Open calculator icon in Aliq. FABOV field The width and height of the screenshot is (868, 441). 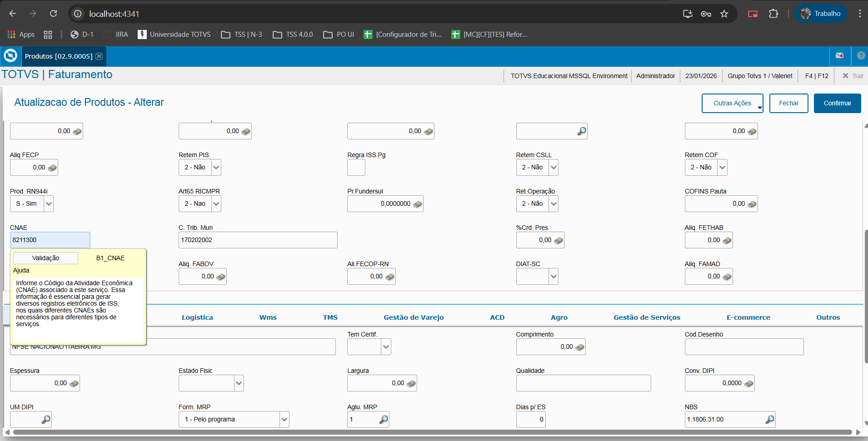coord(221,277)
